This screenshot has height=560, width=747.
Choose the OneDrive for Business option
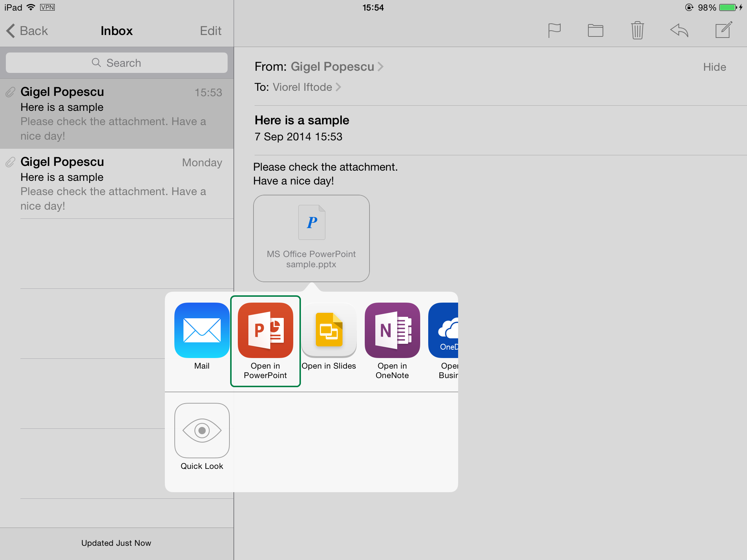443,341
